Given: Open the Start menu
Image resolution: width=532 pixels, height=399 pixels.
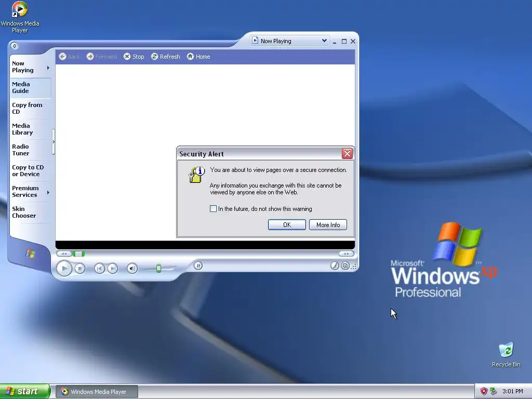Looking at the screenshot, I should (25, 391).
